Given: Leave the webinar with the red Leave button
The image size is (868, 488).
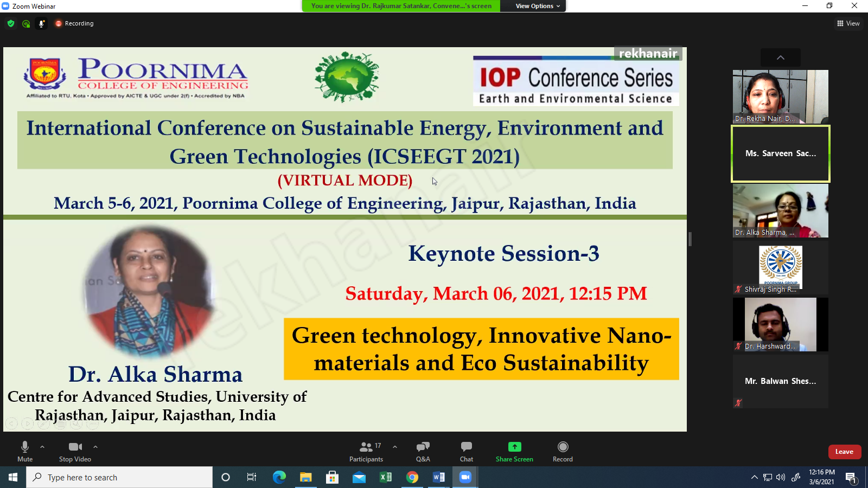Looking at the screenshot, I should 844,452.
